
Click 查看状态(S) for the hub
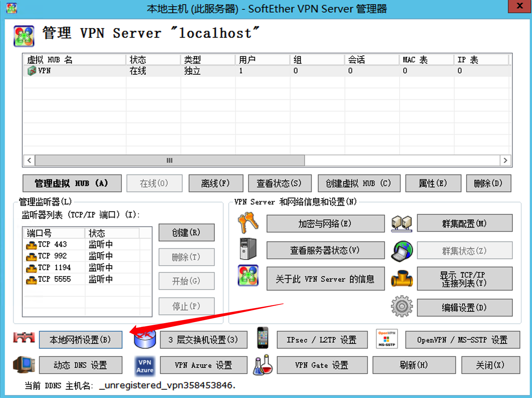click(x=280, y=183)
